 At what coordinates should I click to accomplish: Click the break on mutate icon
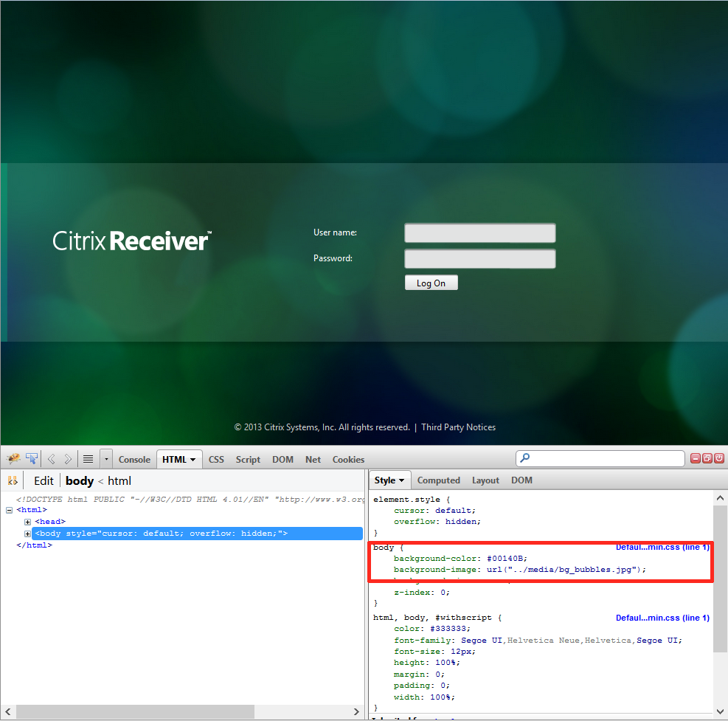13,481
